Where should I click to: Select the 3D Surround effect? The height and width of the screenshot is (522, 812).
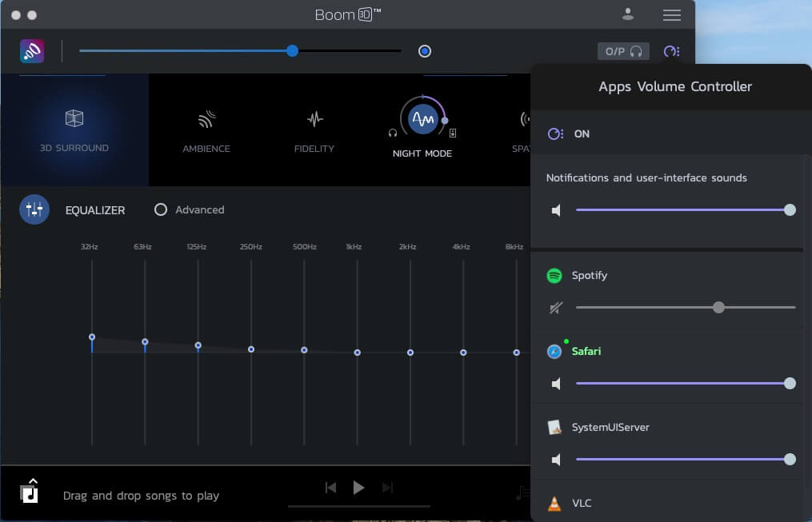(74, 130)
